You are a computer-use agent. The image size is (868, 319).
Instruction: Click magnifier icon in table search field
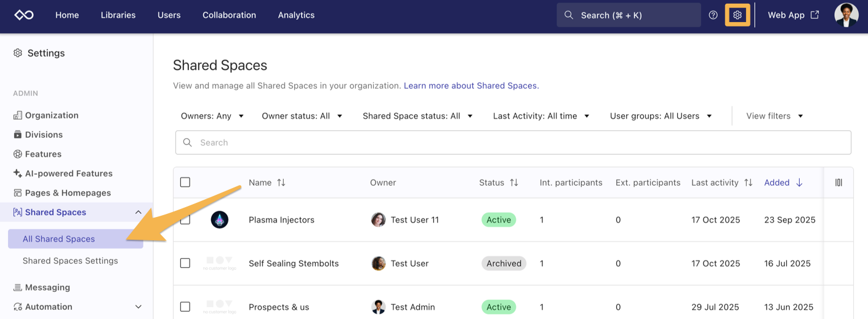pos(188,142)
